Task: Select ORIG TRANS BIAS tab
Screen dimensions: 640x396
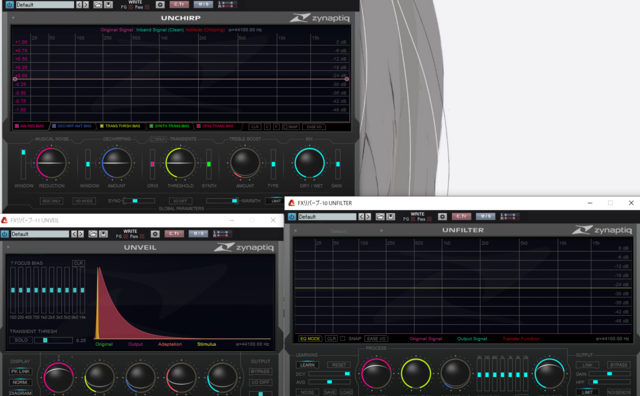Action: pyautogui.click(x=217, y=126)
